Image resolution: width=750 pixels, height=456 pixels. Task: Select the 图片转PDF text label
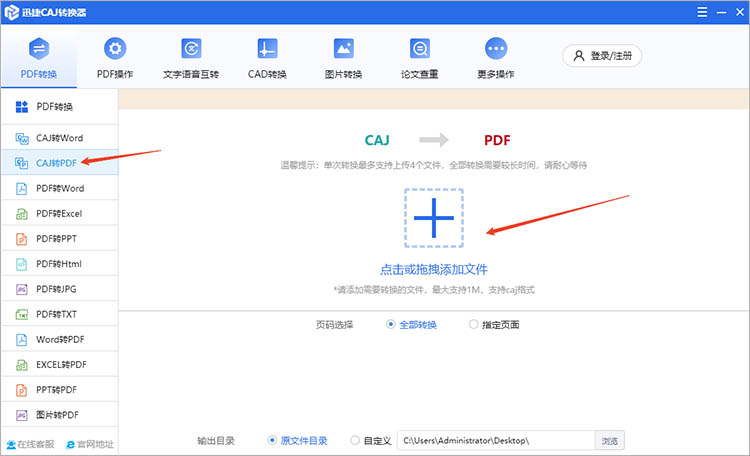(57, 415)
